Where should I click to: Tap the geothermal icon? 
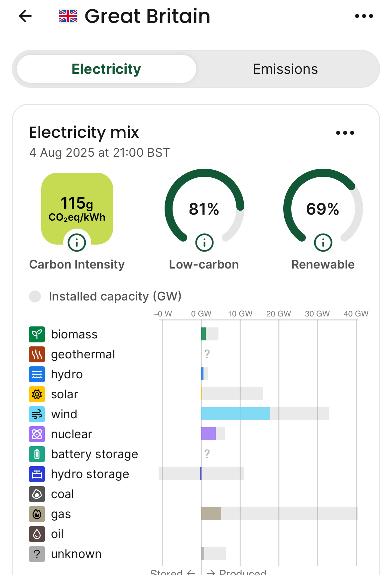click(x=37, y=354)
